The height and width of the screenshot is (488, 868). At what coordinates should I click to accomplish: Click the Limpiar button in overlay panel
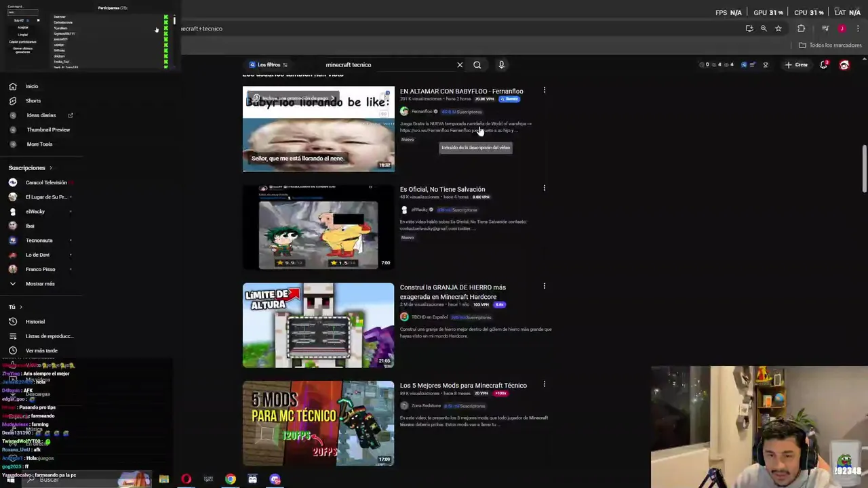(23, 35)
